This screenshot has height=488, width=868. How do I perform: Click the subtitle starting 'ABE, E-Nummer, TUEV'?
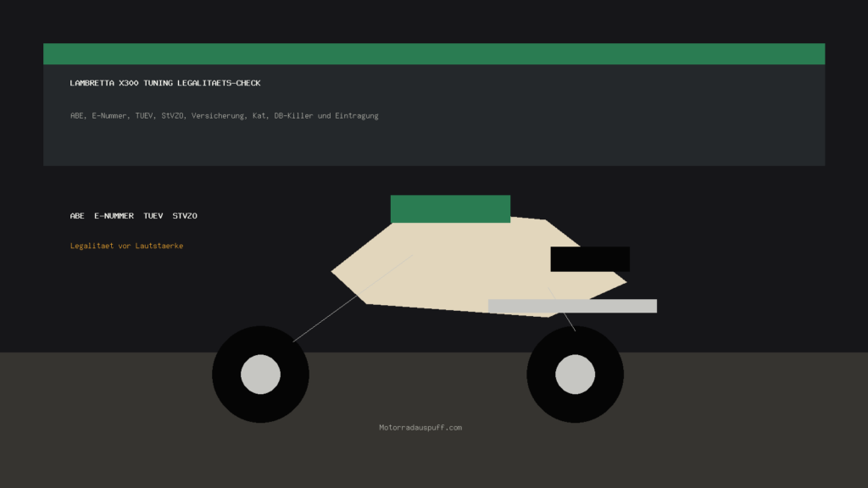[x=224, y=115]
